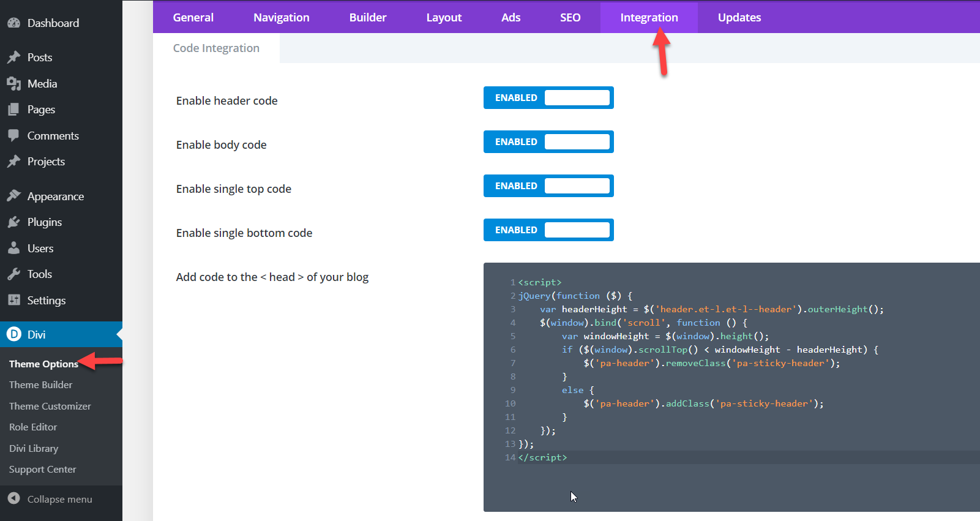Click the Media library icon
980x521 pixels.
(13, 84)
